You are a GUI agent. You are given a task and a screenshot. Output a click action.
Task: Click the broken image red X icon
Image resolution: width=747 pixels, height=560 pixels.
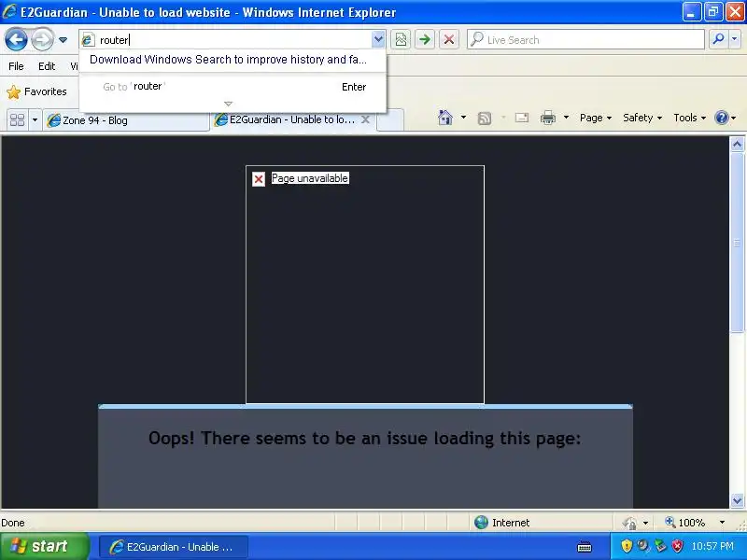[259, 179]
